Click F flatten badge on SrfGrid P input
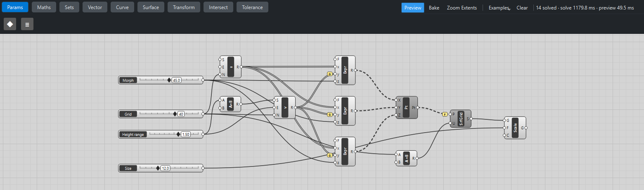This screenshot has height=190, width=644. pyautogui.click(x=445, y=114)
